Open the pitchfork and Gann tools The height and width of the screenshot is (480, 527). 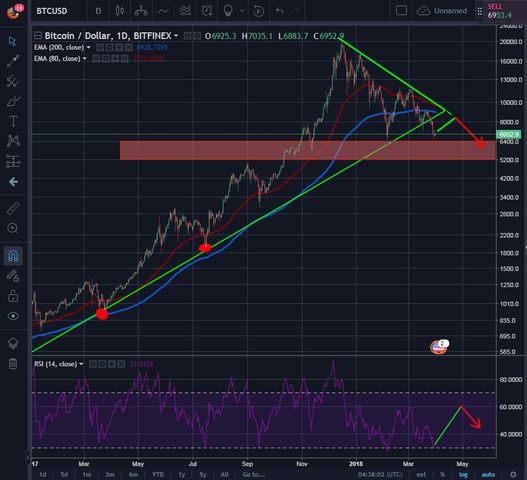[13, 81]
